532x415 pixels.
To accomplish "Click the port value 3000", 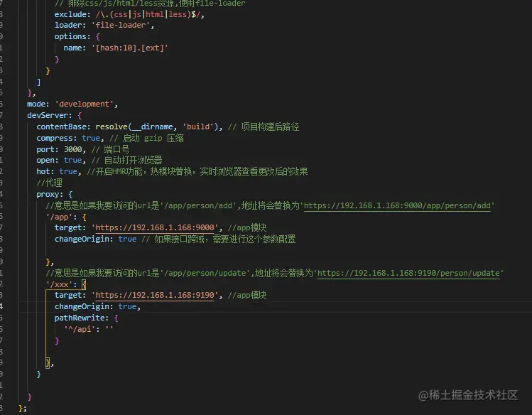I will [x=72, y=149].
